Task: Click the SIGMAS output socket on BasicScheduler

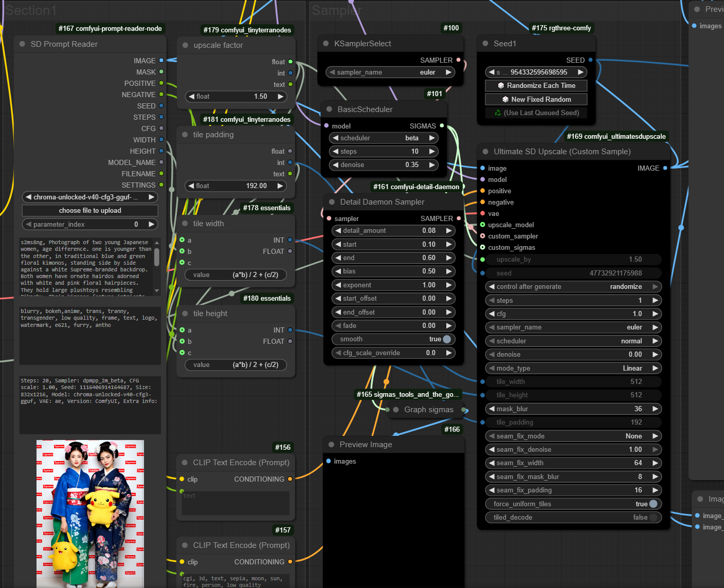Action: 442,126
